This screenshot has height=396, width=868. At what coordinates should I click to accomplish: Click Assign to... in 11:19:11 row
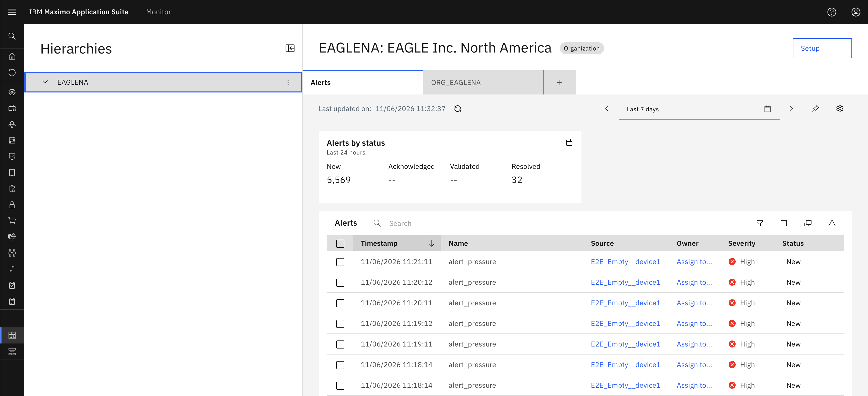(x=694, y=344)
